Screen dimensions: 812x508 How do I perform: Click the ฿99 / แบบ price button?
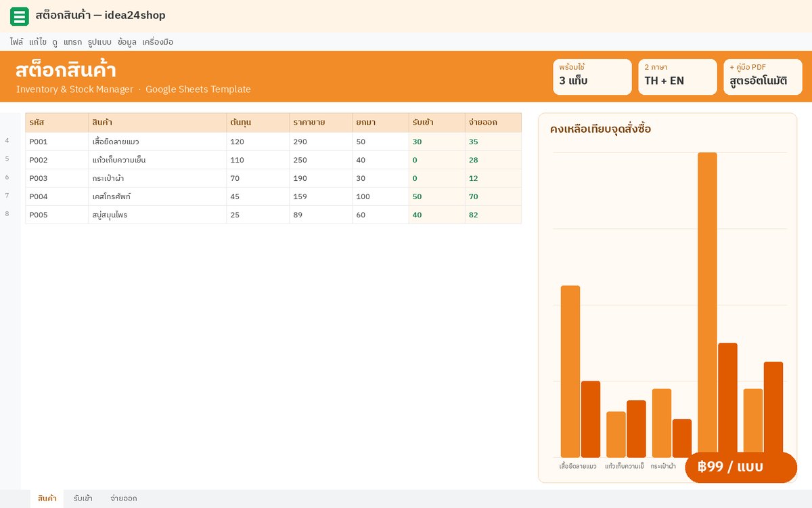point(741,467)
